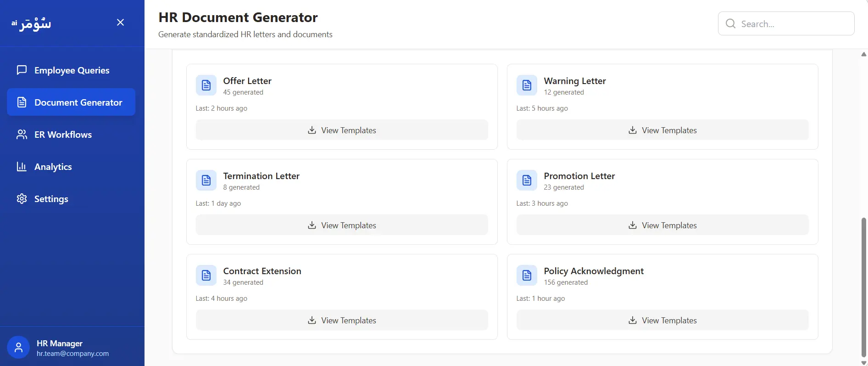Screen dimensions: 868x366
Task: Click the Warning Letter document icon
Action: (526, 85)
